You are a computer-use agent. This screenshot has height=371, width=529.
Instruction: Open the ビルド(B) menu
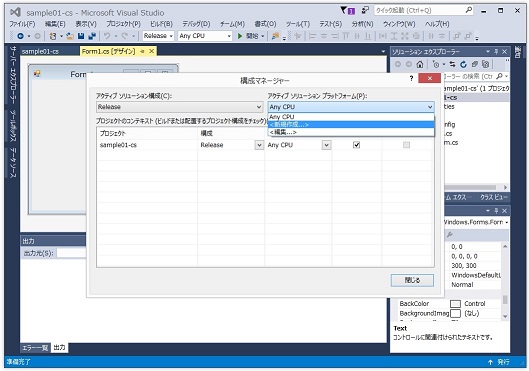coord(161,24)
